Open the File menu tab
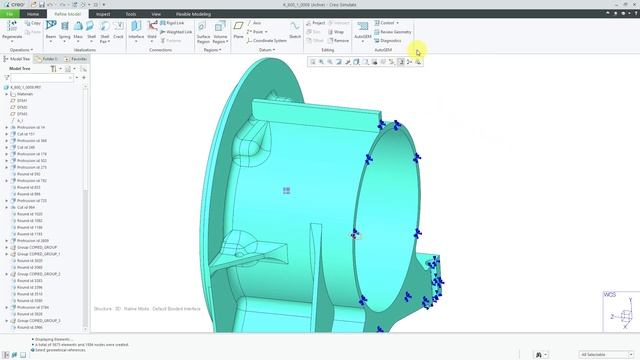 [9, 14]
